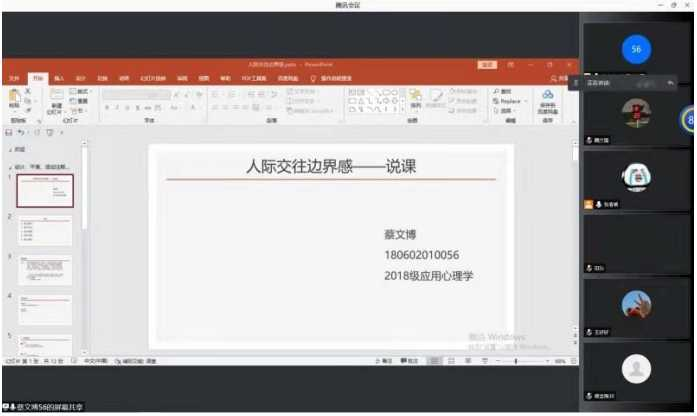Click the Undo arrow in quick access toolbar

[x=22, y=132]
